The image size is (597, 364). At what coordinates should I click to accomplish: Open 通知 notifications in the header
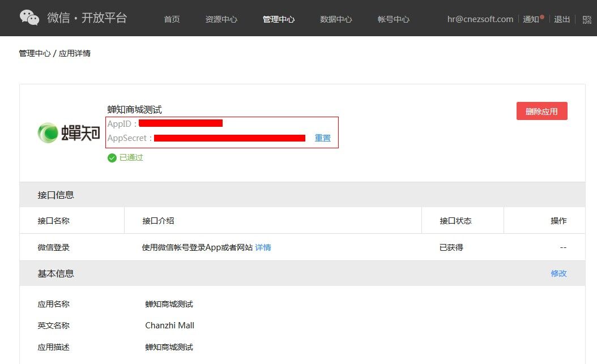531,19
